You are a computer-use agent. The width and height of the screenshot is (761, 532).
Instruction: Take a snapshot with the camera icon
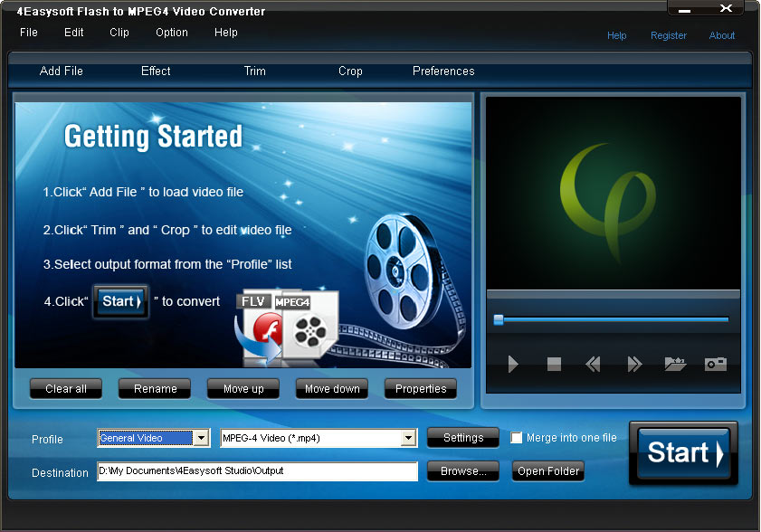(716, 364)
